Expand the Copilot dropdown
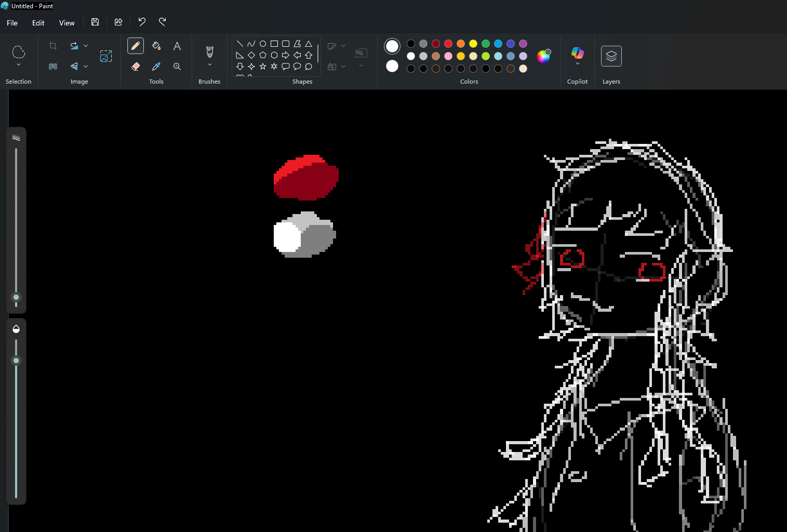 click(x=578, y=64)
